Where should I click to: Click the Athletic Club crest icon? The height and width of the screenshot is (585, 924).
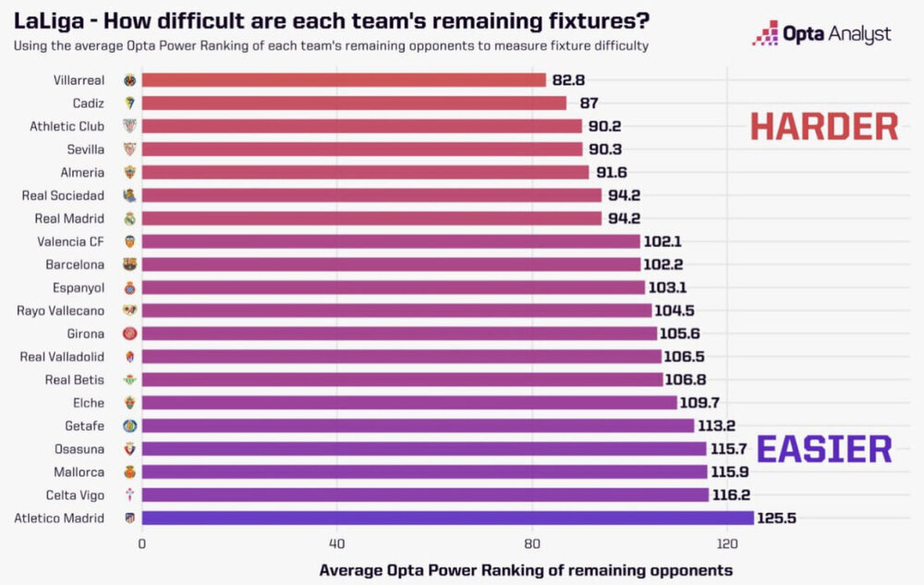point(129,127)
